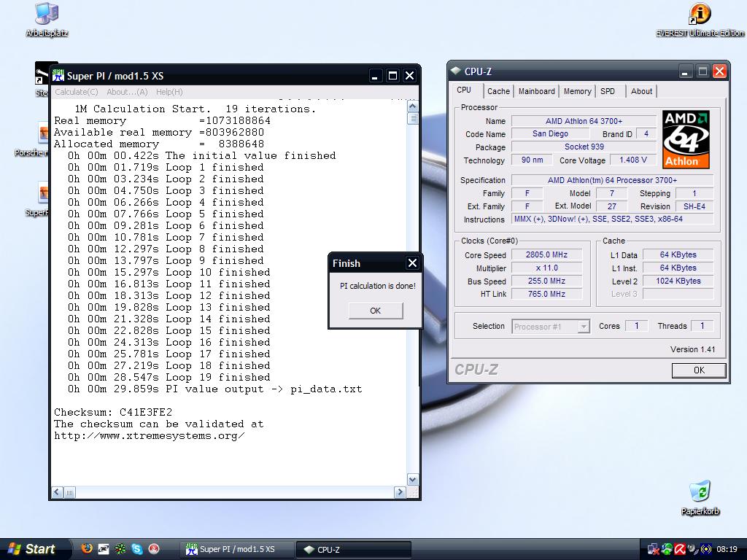Image resolution: width=747 pixels, height=560 pixels.
Task: Click the Super PI title bar icon
Action: [58, 75]
